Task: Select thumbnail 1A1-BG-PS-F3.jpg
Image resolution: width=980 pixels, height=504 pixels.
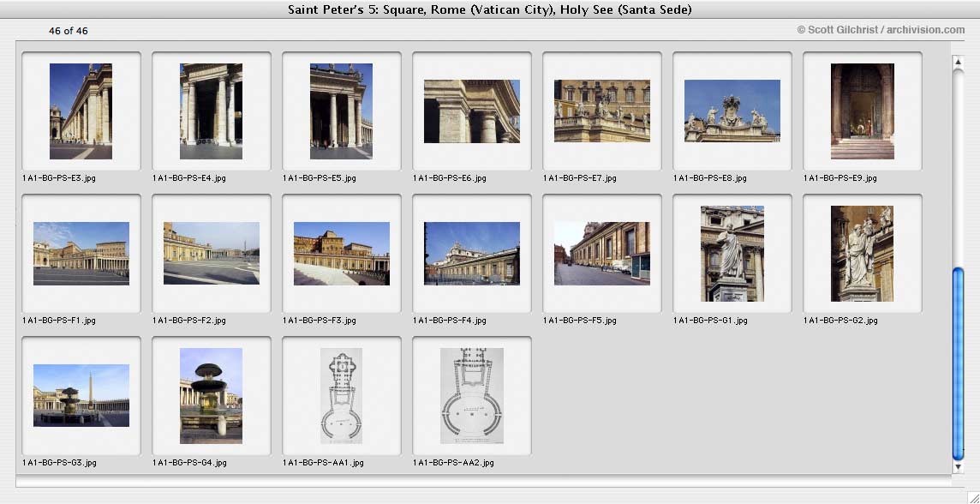Action: click(x=341, y=253)
